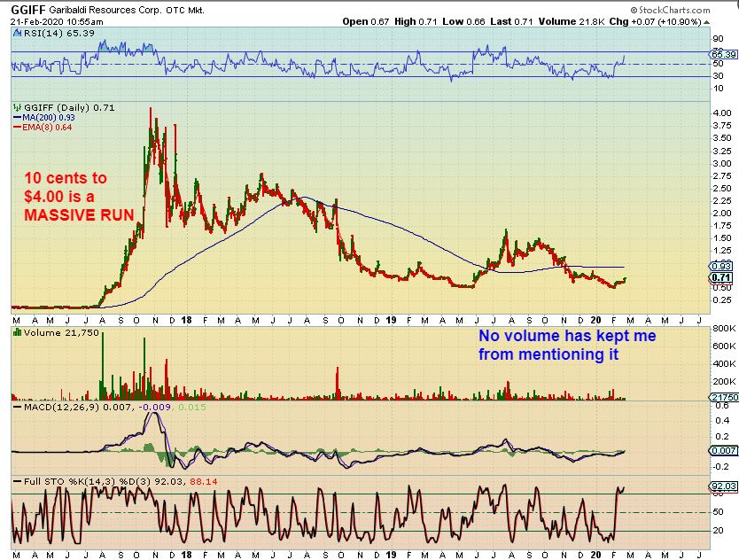
Task: Click the 90 label on the RSI axis
Action: [x=719, y=39]
